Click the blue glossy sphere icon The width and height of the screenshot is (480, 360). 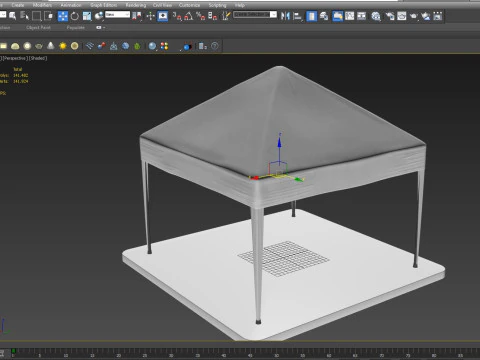[x=152, y=46]
